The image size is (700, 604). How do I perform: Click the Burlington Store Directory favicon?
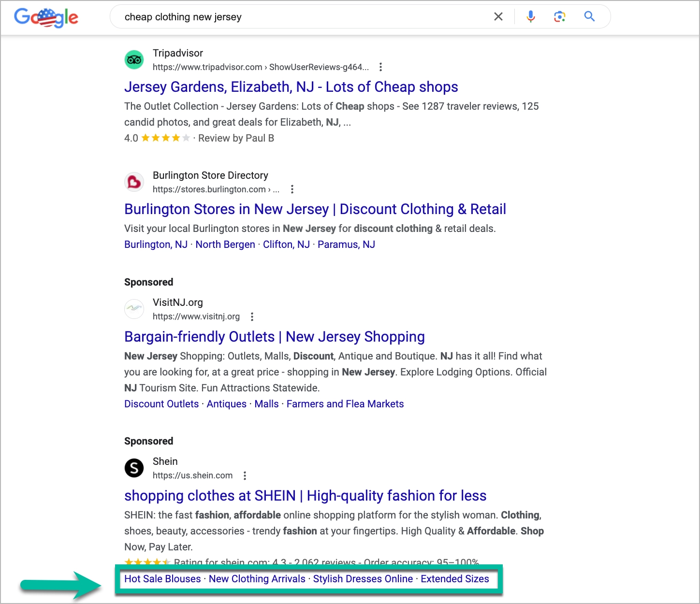click(x=134, y=182)
